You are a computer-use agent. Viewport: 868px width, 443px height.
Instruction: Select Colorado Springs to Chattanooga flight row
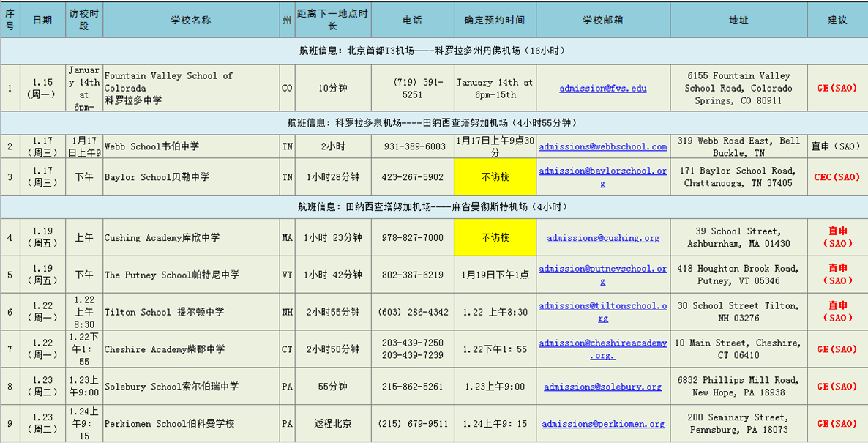(x=434, y=123)
